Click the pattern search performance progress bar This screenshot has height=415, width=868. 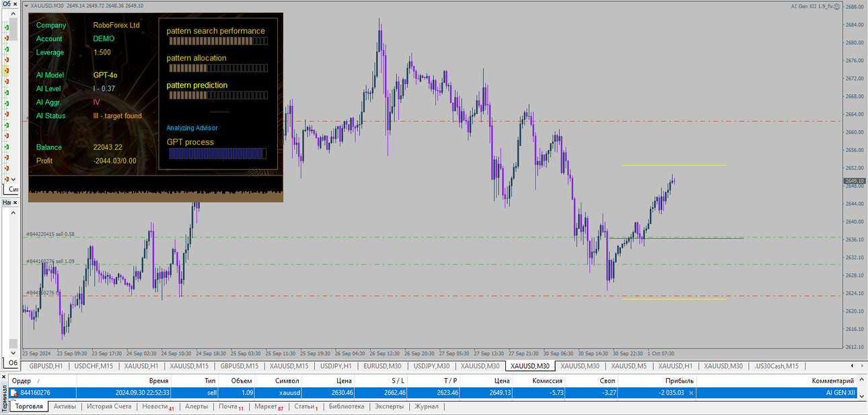tap(218, 41)
